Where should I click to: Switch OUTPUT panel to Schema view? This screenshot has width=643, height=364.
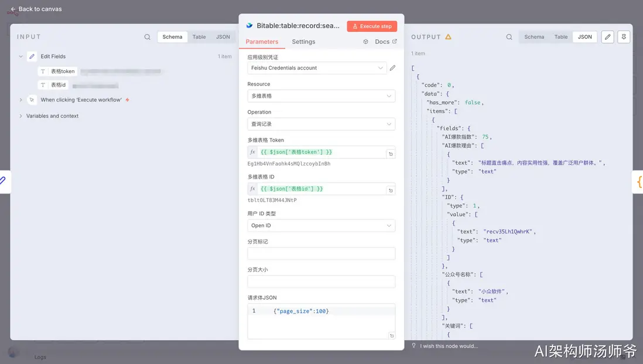click(534, 37)
